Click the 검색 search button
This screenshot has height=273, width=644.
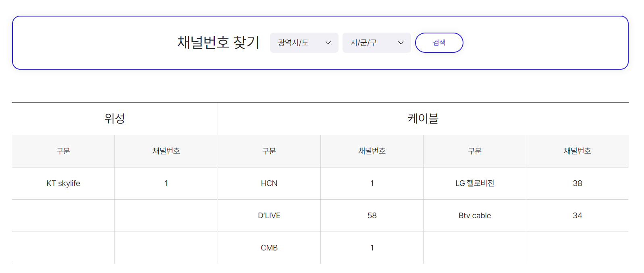coord(439,43)
